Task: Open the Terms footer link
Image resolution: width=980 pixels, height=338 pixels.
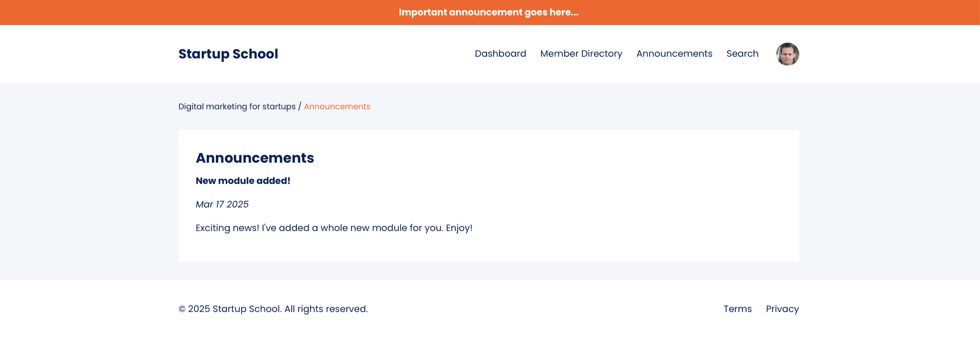Action: coord(737,309)
